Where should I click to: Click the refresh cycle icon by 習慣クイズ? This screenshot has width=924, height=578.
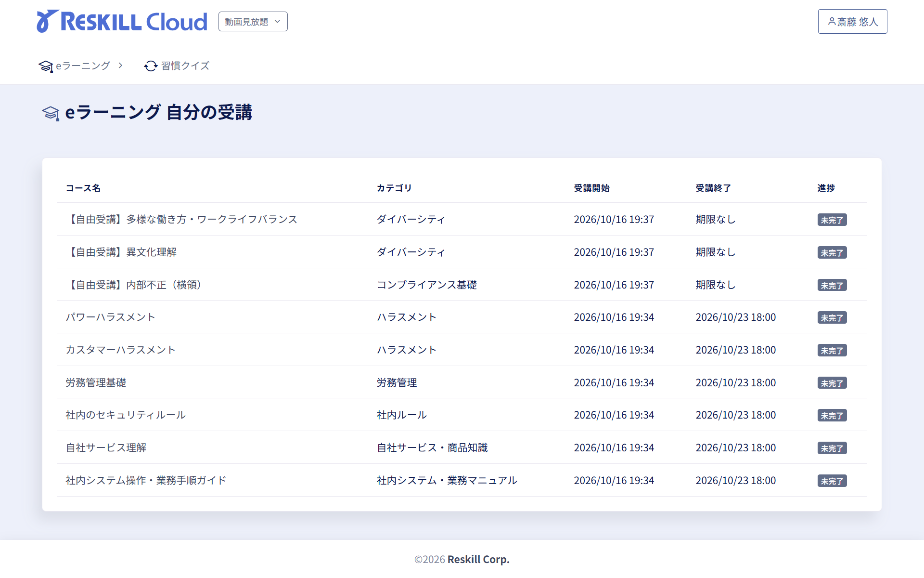point(151,66)
